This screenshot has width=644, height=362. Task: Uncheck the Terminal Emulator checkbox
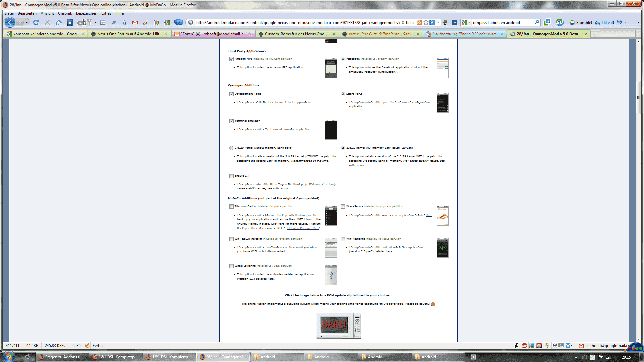pyautogui.click(x=231, y=121)
